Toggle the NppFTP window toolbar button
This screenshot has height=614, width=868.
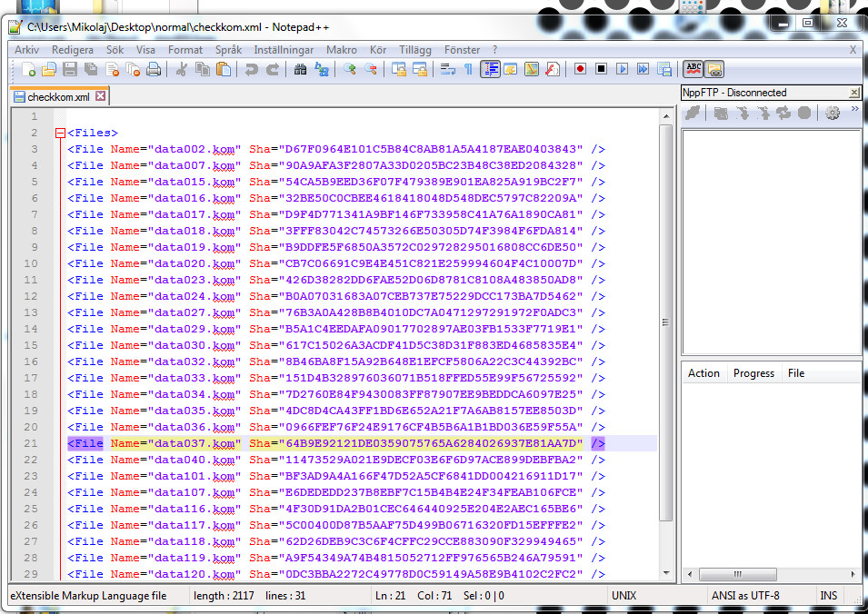(714, 69)
